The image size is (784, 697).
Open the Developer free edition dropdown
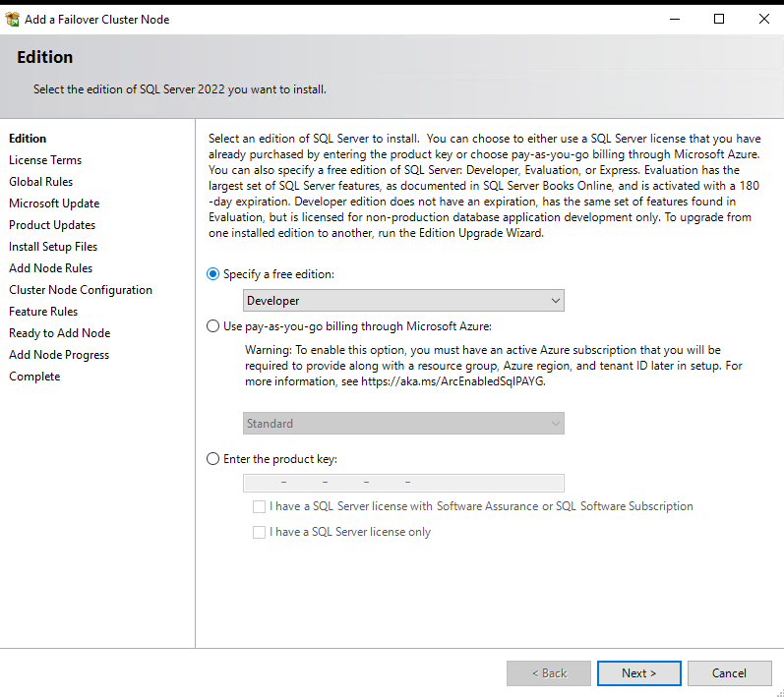(x=403, y=300)
